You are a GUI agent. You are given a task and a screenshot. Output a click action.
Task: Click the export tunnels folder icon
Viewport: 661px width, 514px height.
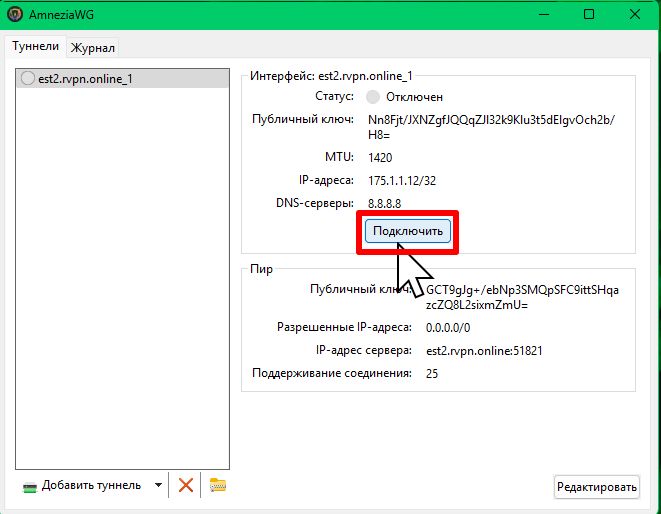tap(217, 486)
